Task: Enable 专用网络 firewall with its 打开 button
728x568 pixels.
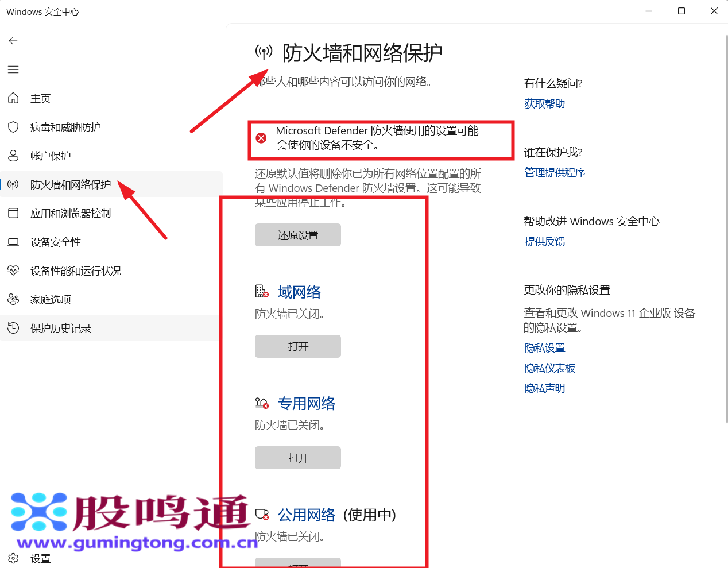Action: click(297, 458)
